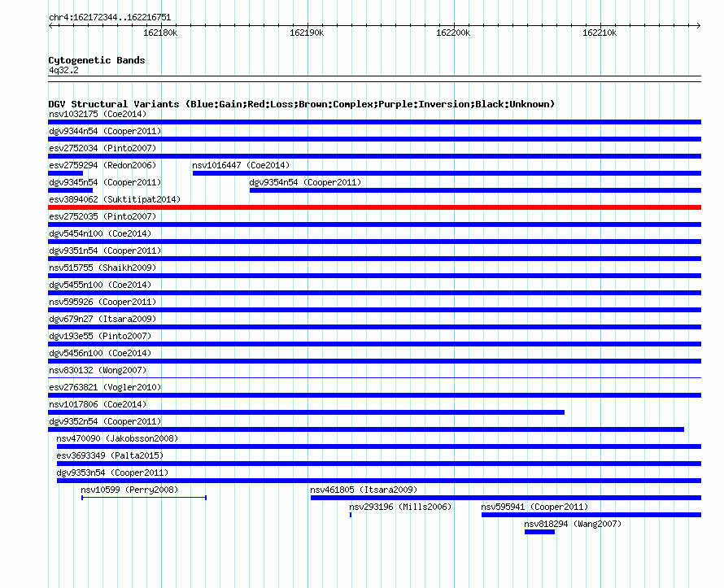Open the nsv595926 (Cooper2011) label
This screenshot has height=588, width=724.
(x=102, y=302)
